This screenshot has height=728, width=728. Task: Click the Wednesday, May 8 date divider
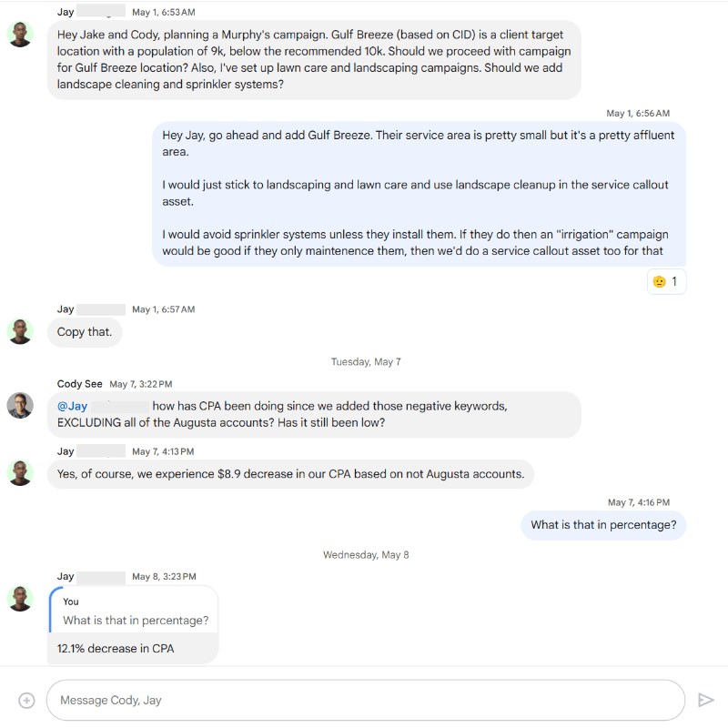(366, 554)
